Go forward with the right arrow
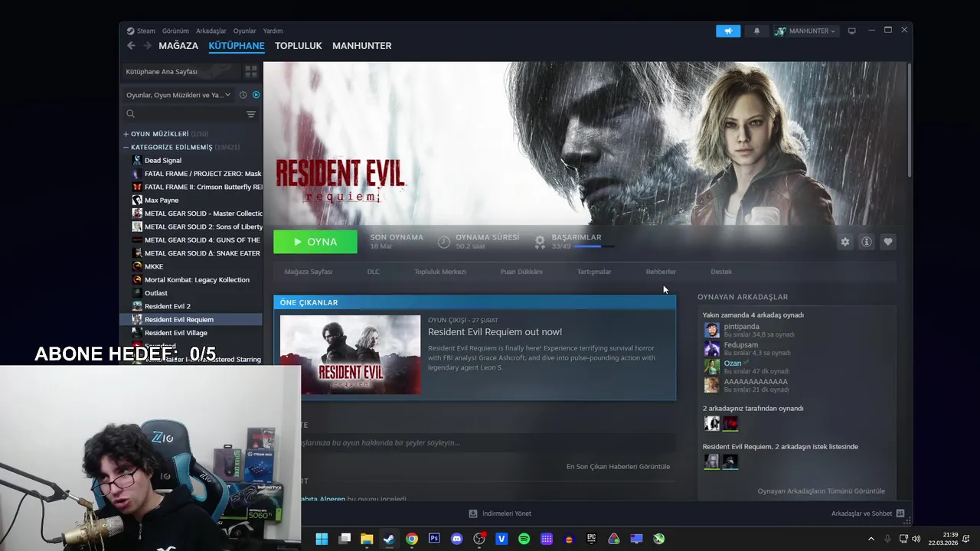 tap(147, 46)
